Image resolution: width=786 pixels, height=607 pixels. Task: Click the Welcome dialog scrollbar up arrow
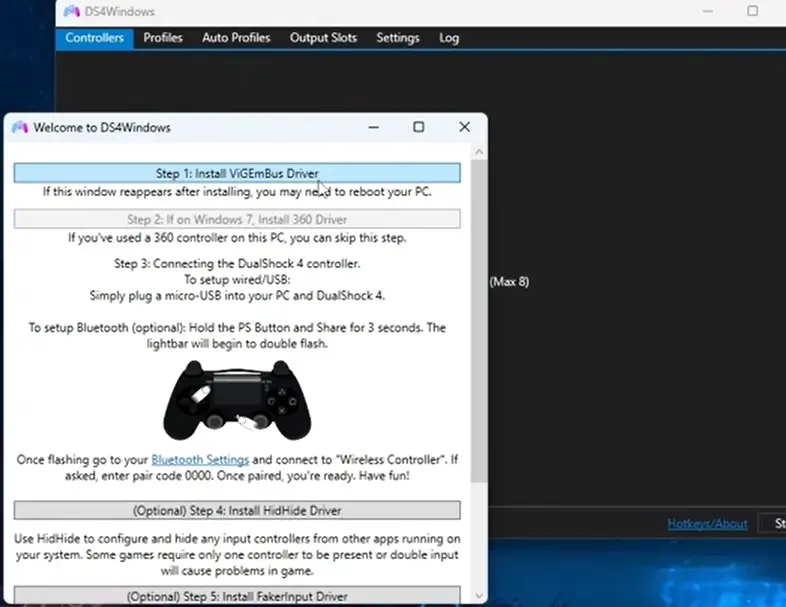pyautogui.click(x=478, y=152)
